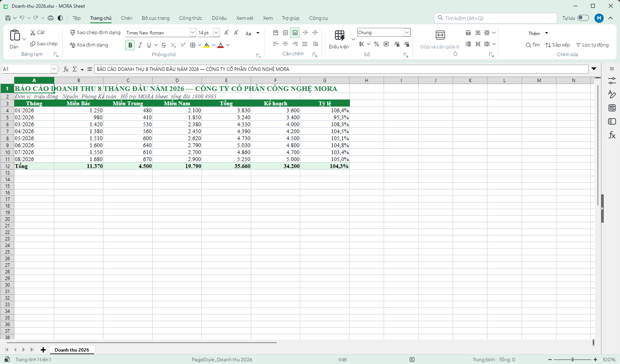The width and height of the screenshot is (620, 364).
Task: Open the Dữ liệu tab
Action: [219, 18]
